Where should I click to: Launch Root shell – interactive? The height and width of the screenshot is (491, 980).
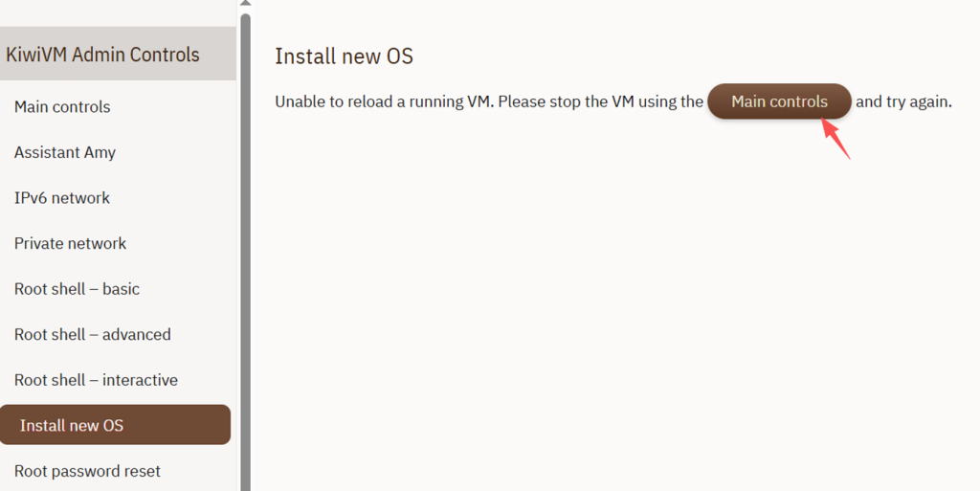pyautogui.click(x=96, y=380)
